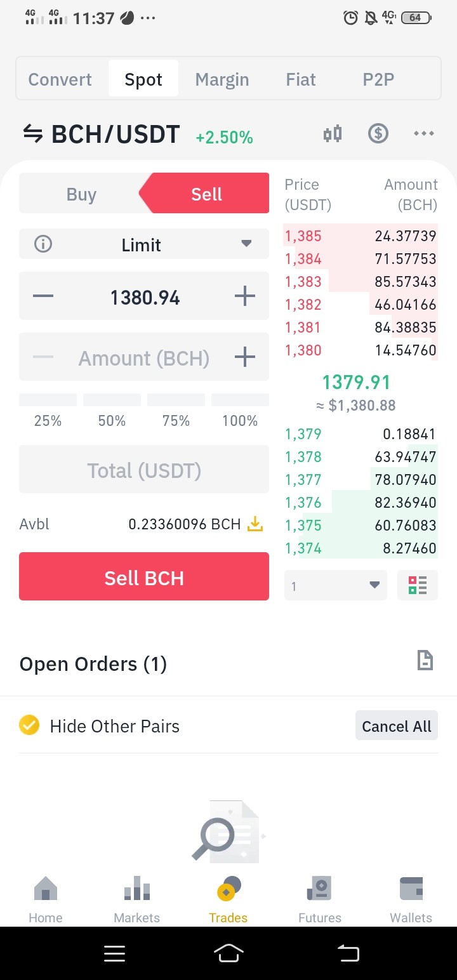Go to the Wallets tab

pyautogui.click(x=411, y=900)
